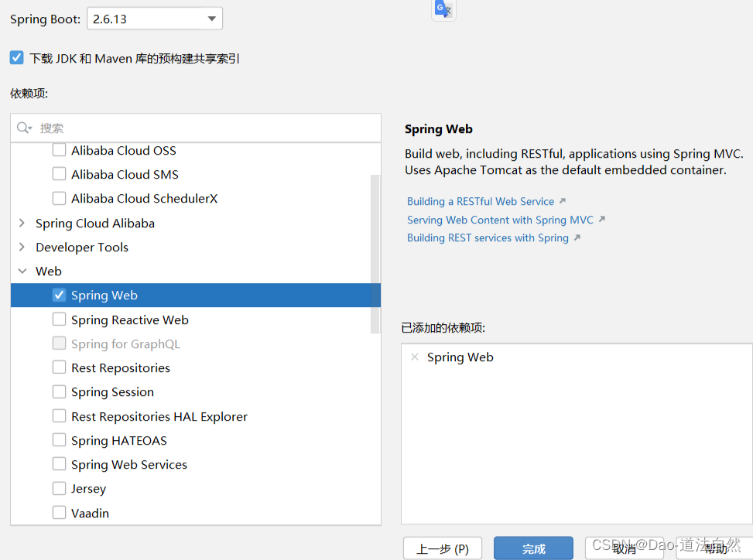The height and width of the screenshot is (560, 753).
Task: Select the Alibaba Cloud SchedulerX label
Action: click(x=144, y=198)
